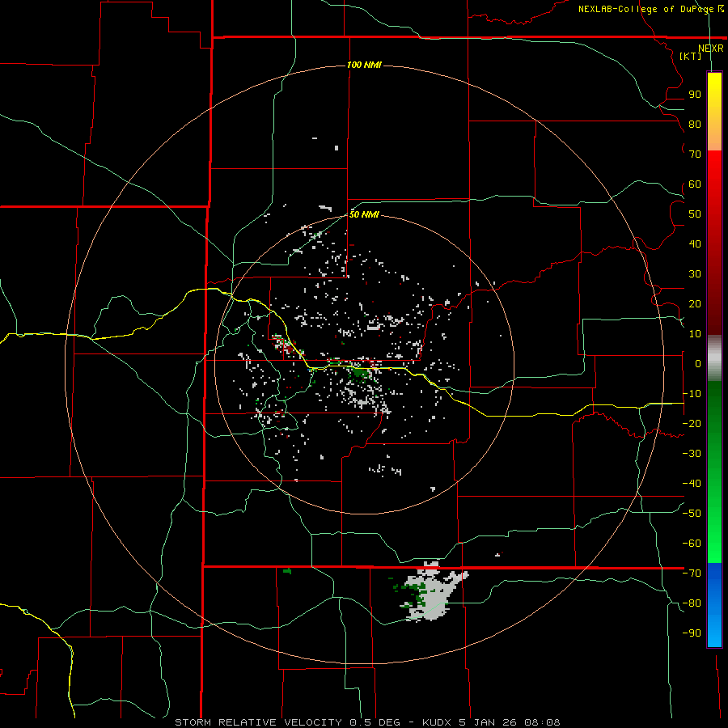Pick the gray zero-velocity segment of color bar
The width and height of the screenshot is (728, 728).
[x=714, y=358]
